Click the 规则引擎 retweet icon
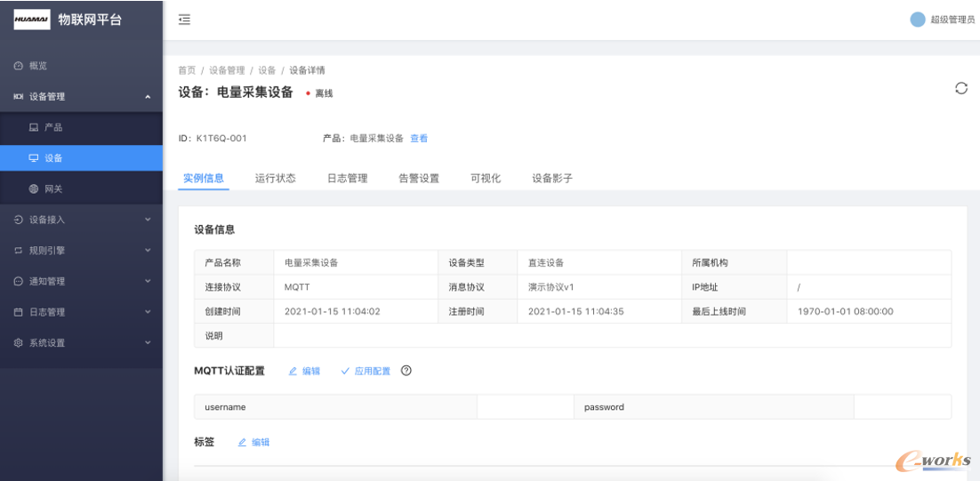 pos(19,251)
